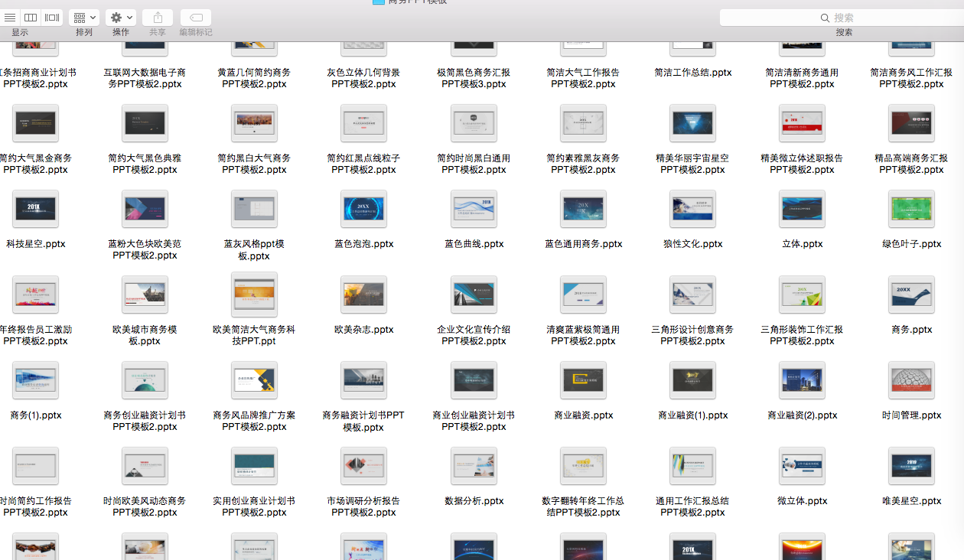
Task: Click the 简洁工作总结.pptx file name
Action: (x=692, y=73)
